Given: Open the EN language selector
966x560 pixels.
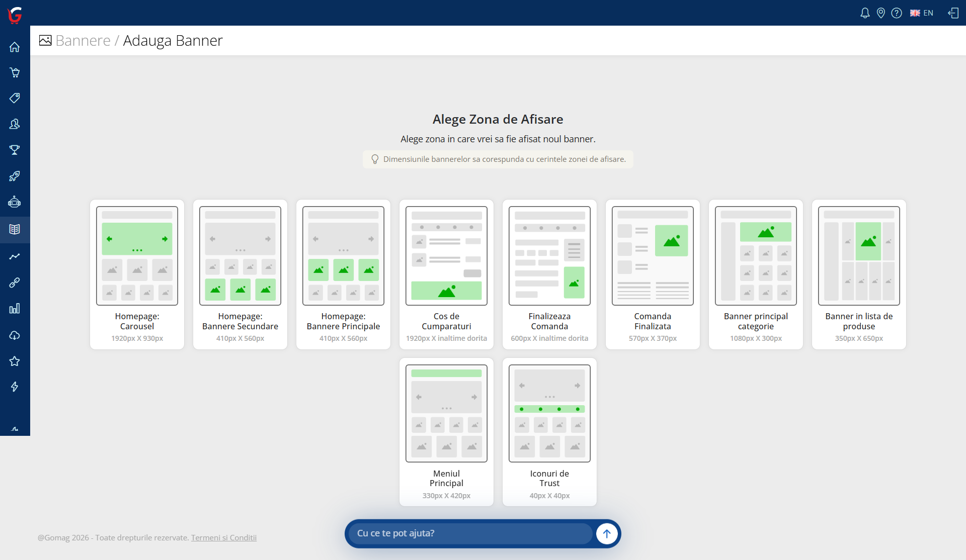Looking at the screenshot, I should click(x=922, y=13).
